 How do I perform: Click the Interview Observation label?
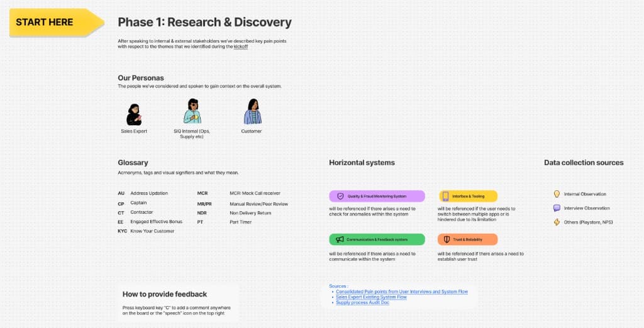(x=587, y=208)
